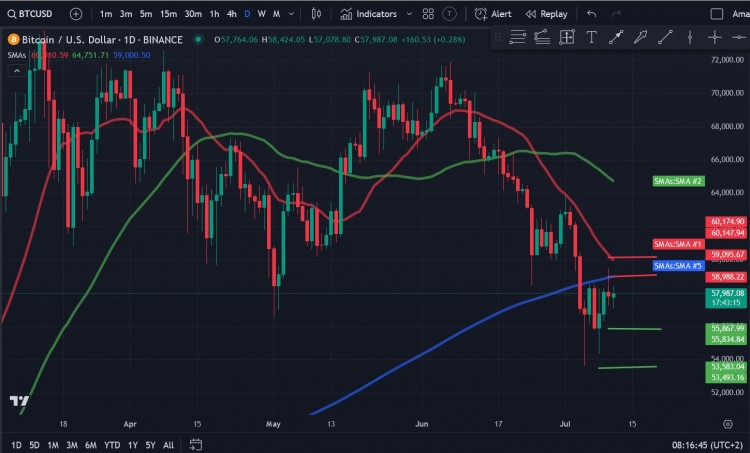750x453 pixels.
Task: Select the W weekly timeframe
Action: click(x=262, y=14)
